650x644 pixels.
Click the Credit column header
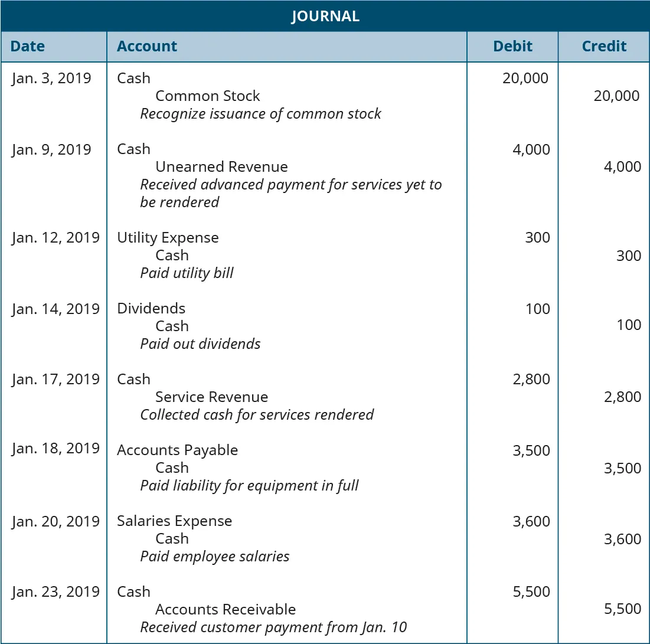[x=604, y=47]
